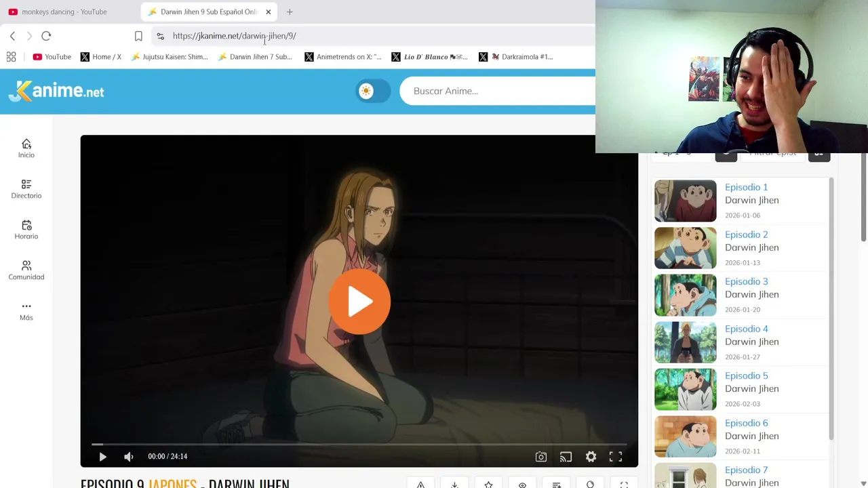Open the Jujutsu Kaisen bookmark
Viewport: 868px width, 488px height.
(170, 57)
